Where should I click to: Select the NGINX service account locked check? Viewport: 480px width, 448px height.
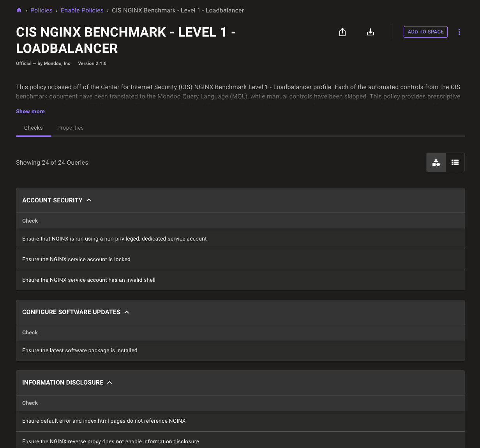click(x=76, y=259)
